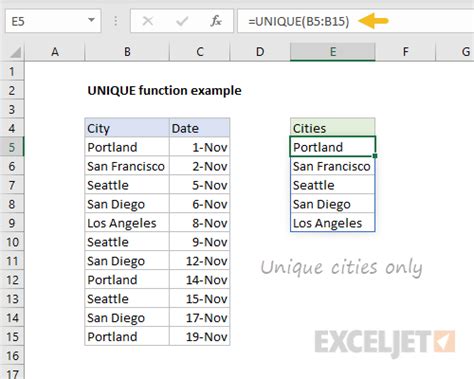This screenshot has height=379, width=474.
Task: Select San Francisco in Cities result list
Action: pos(333,166)
